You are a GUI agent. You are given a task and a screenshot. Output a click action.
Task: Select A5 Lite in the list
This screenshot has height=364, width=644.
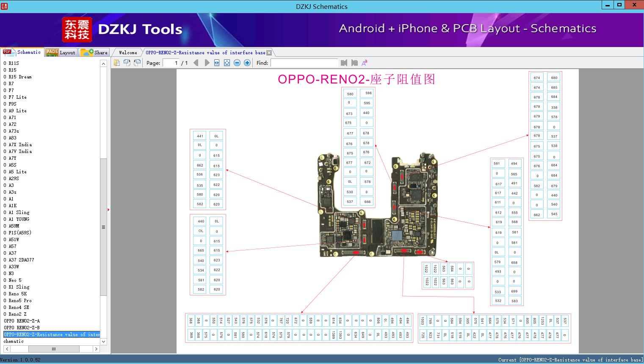pyautogui.click(x=15, y=172)
